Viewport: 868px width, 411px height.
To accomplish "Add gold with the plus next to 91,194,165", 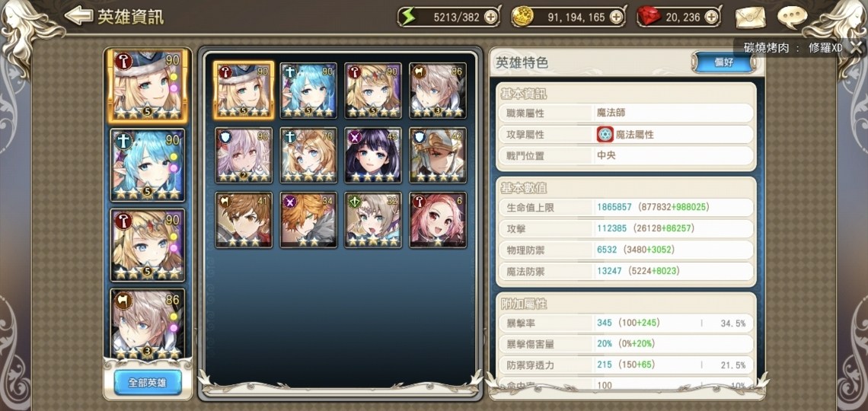I will tap(615, 18).
